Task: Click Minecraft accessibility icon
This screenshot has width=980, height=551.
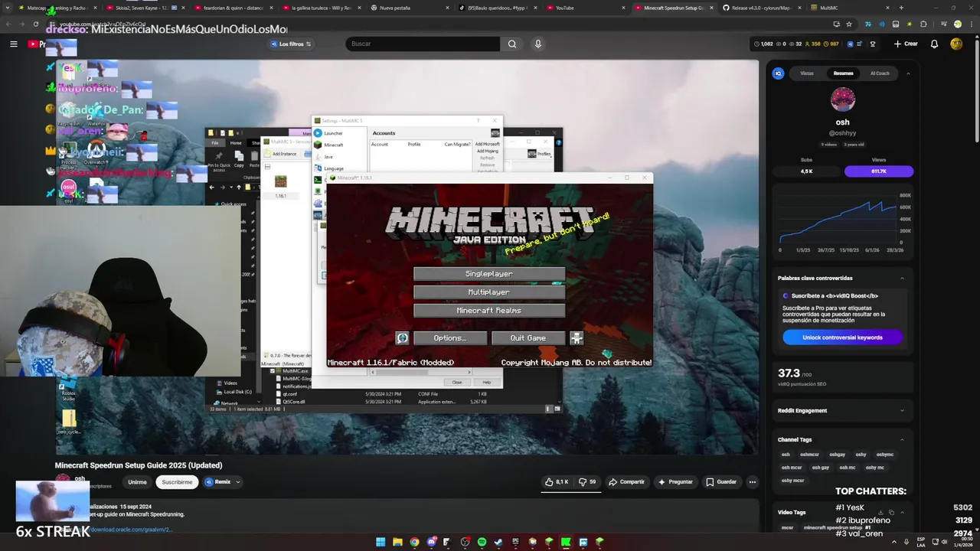Action: tap(577, 338)
